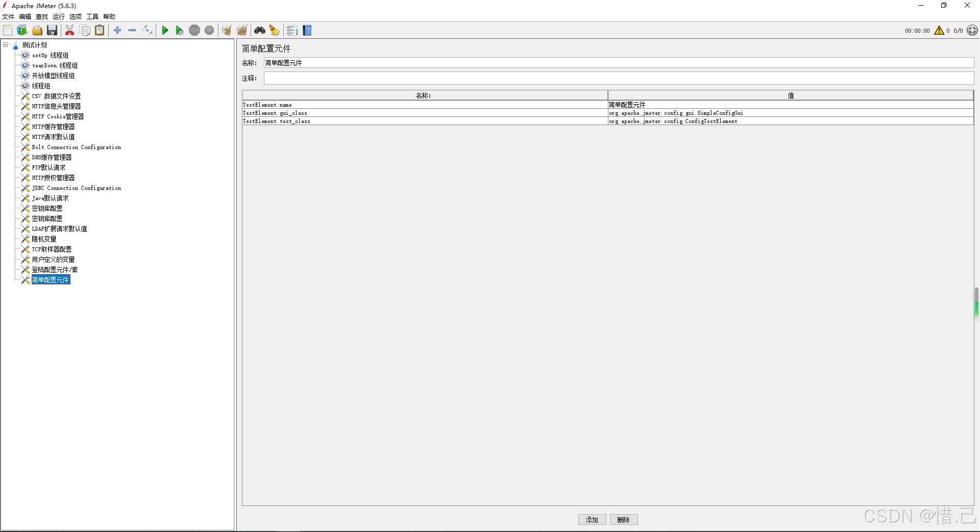Open the 编辑 menu

coord(25,17)
